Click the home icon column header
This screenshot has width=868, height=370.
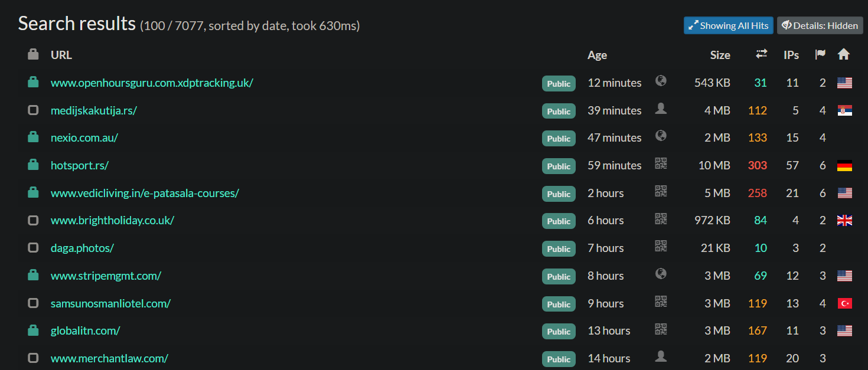844,54
